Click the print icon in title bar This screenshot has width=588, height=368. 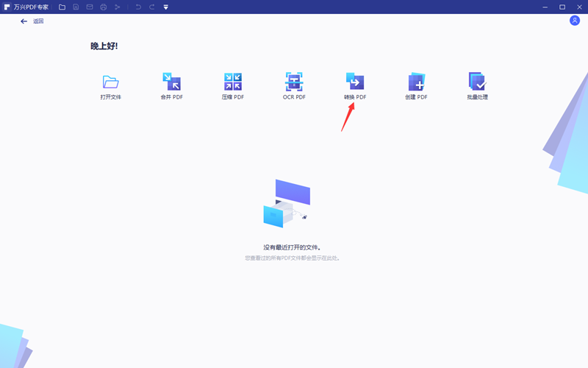pyautogui.click(x=103, y=7)
